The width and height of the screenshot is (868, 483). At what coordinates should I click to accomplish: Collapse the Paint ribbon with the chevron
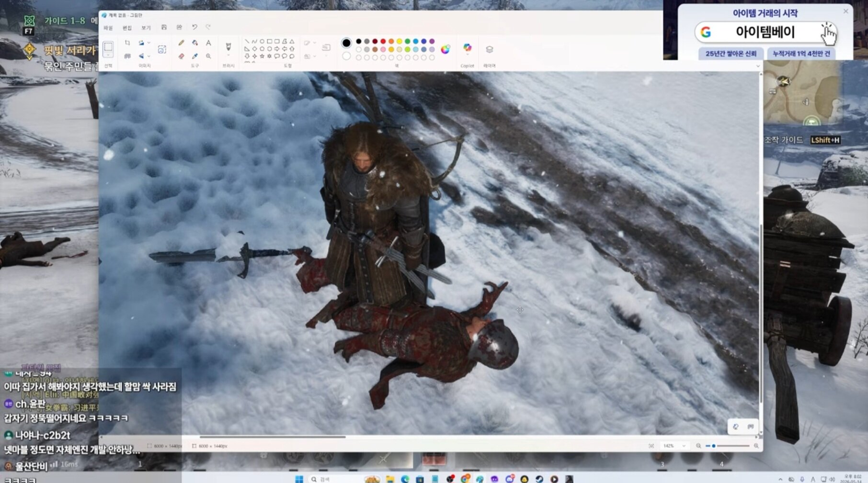point(758,66)
